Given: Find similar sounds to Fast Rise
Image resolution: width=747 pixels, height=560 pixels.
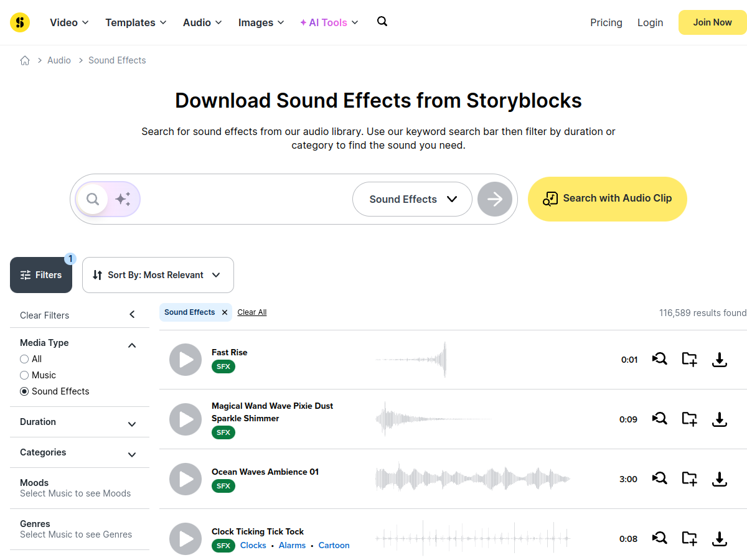Looking at the screenshot, I should coord(660,359).
